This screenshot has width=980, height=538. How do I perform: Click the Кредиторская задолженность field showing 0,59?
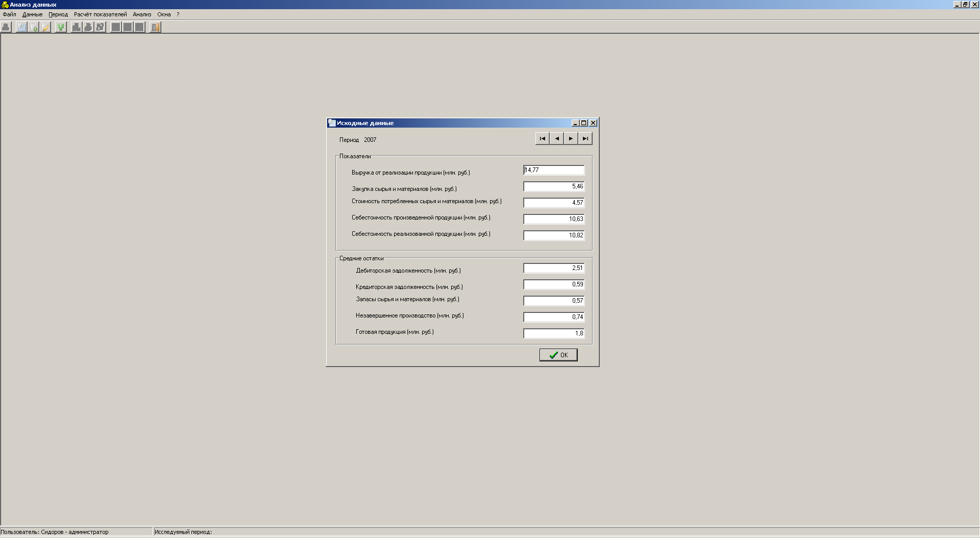point(554,284)
